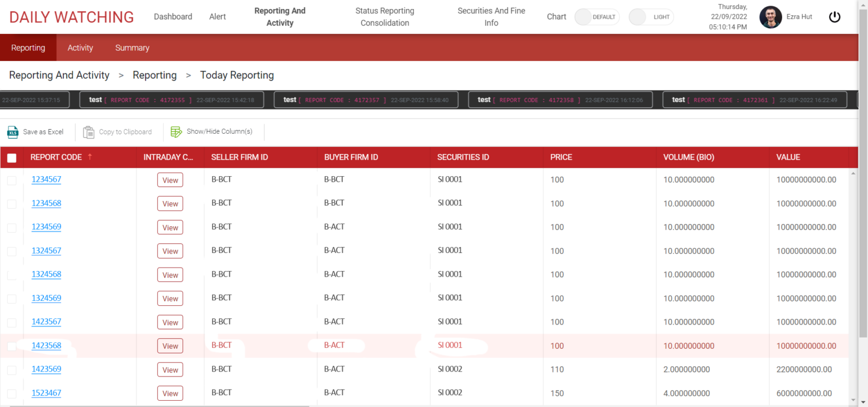The image size is (868, 407).
Task: Toggle the LIGHT theme switch
Action: pyautogui.click(x=650, y=17)
